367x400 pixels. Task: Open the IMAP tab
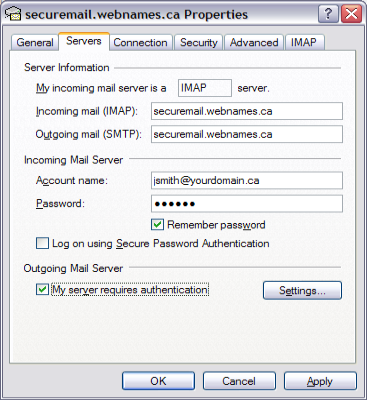click(304, 42)
